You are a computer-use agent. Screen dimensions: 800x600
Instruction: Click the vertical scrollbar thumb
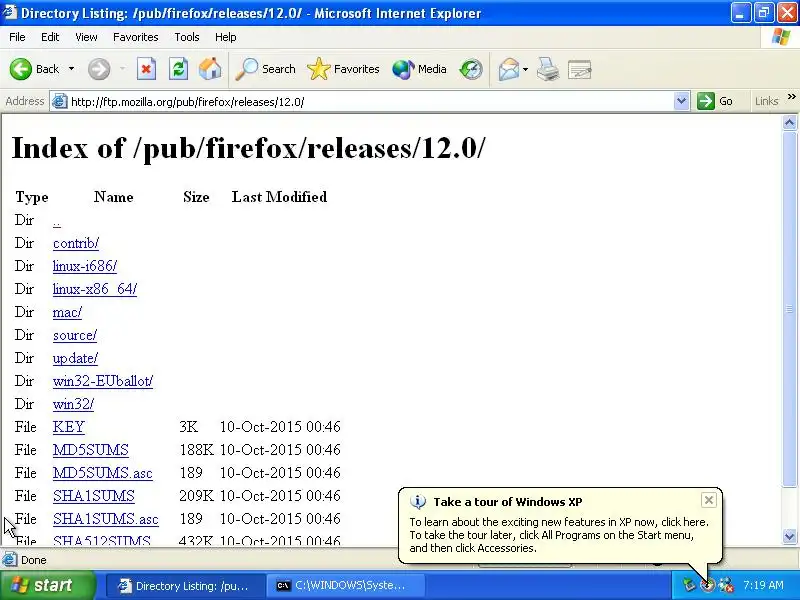pos(789,309)
